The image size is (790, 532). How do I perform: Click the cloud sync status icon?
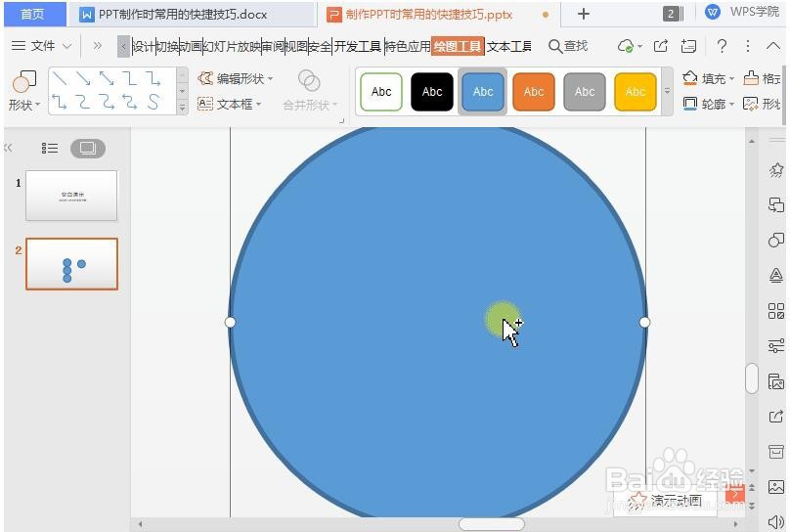(625, 46)
